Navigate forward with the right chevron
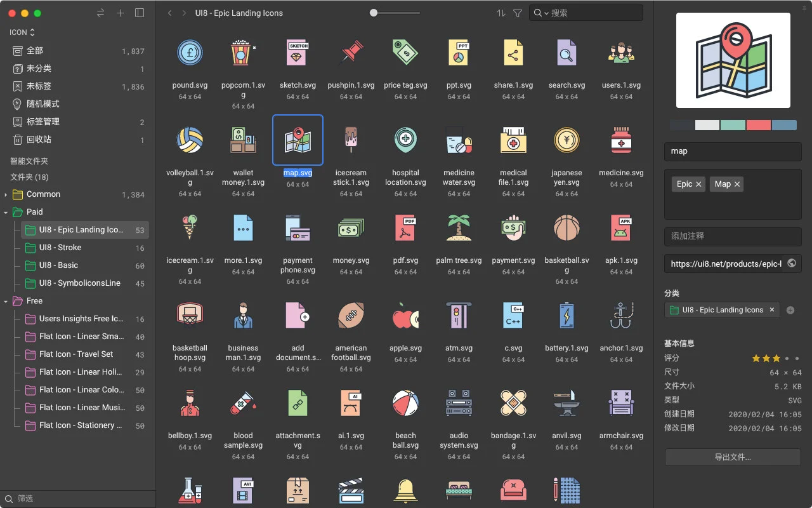812x508 pixels. tap(184, 13)
